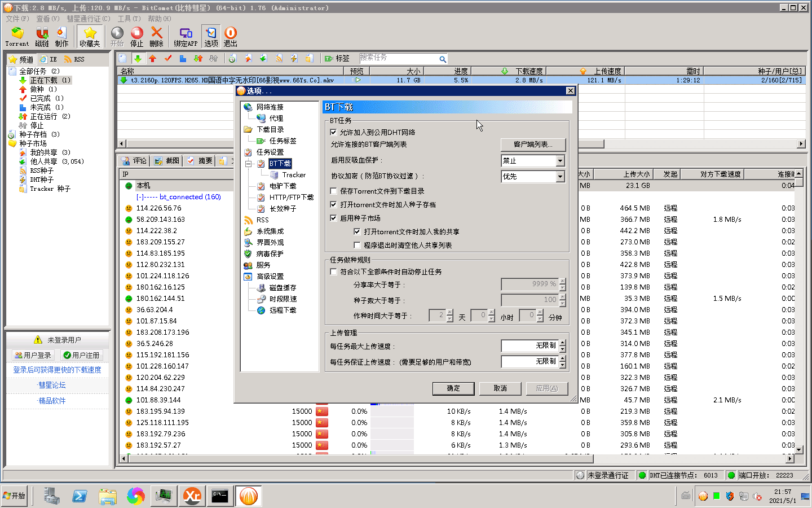812x508 pixels.
Task: Click 登录后可获得更快的下载速度 link
Action: (x=58, y=370)
